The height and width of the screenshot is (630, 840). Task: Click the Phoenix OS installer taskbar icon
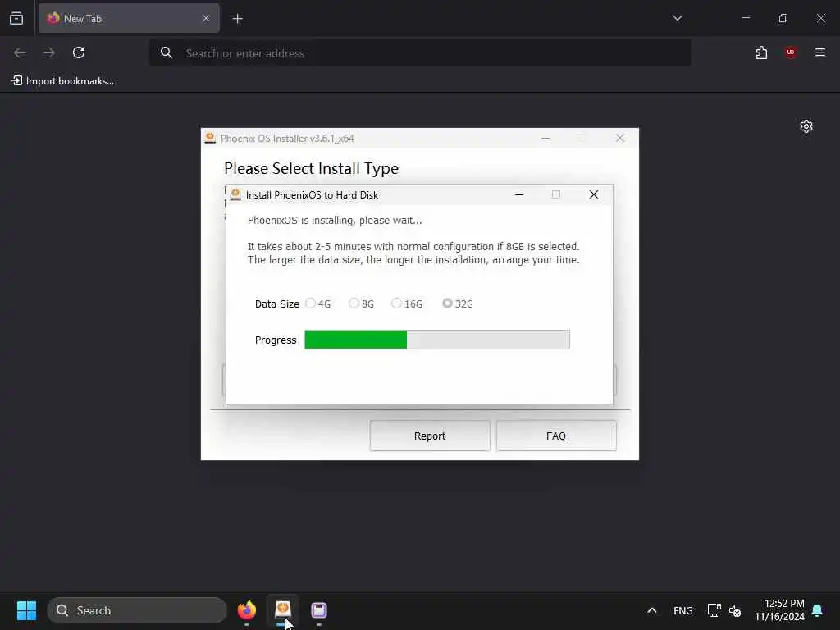coord(282,610)
